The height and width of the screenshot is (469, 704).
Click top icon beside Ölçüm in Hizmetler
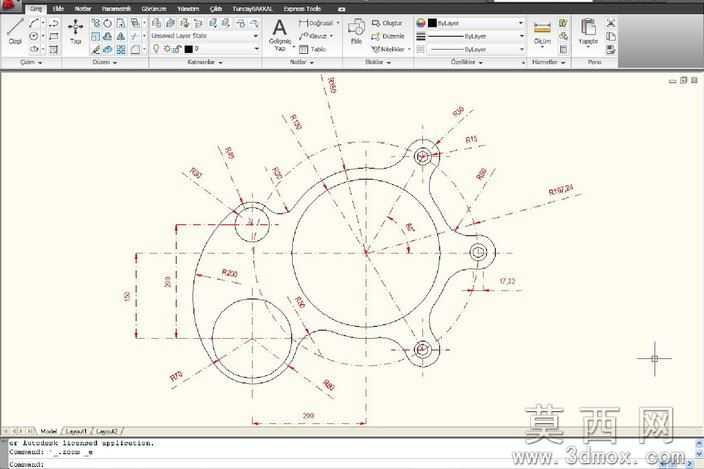[x=563, y=23]
